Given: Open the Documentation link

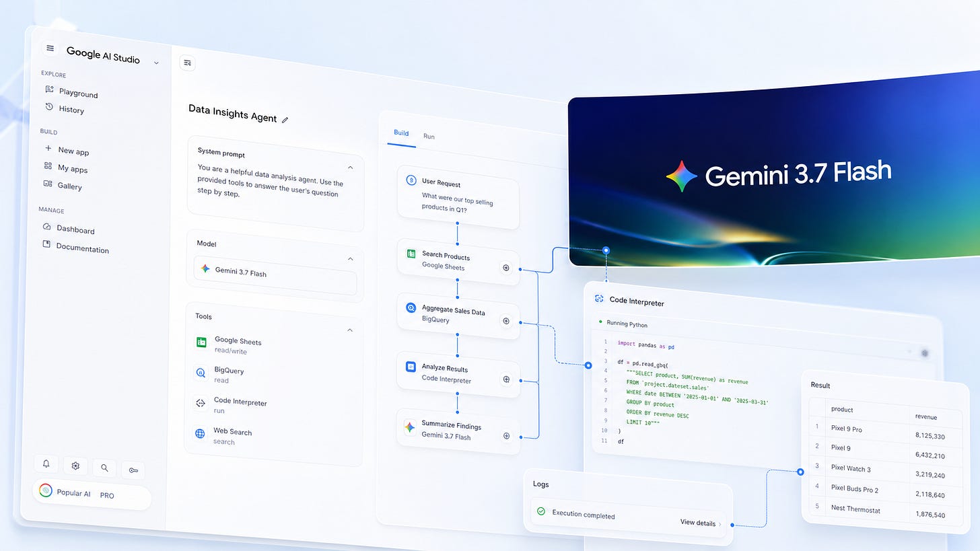Looking at the screenshot, I should pyautogui.click(x=75, y=247).
